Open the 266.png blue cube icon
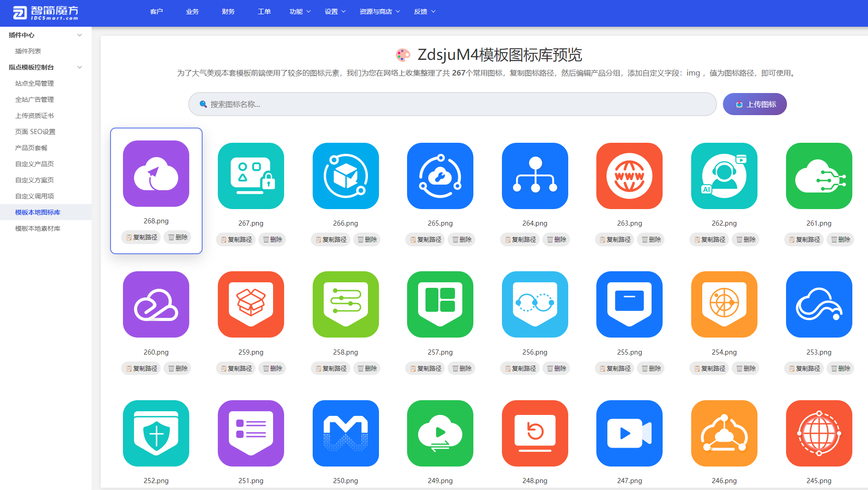The width and height of the screenshot is (868, 490). point(346,176)
